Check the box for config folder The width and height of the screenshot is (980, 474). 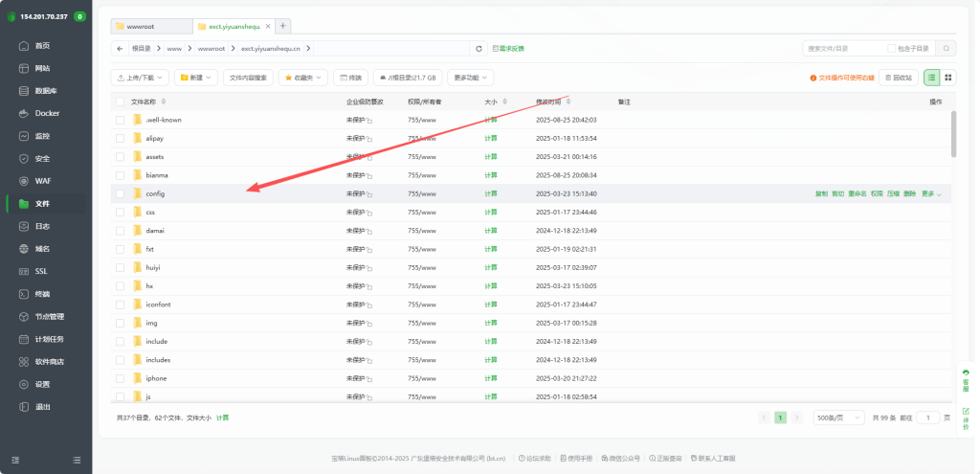[120, 193]
